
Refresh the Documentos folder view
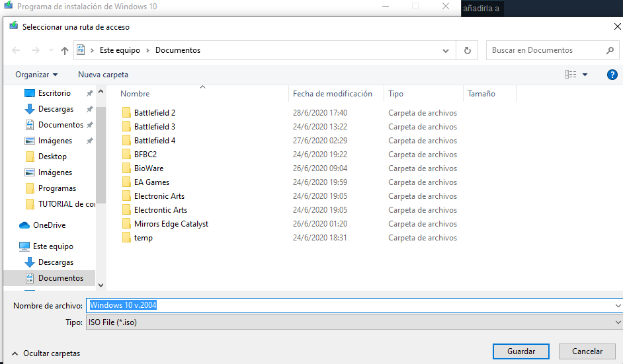pyautogui.click(x=467, y=50)
